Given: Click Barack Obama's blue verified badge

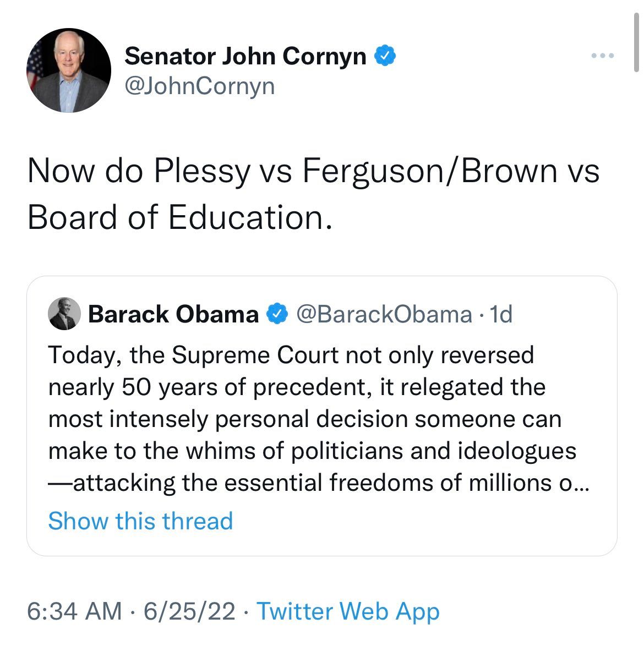Looking at the screenshot, I should pos(277,314).
